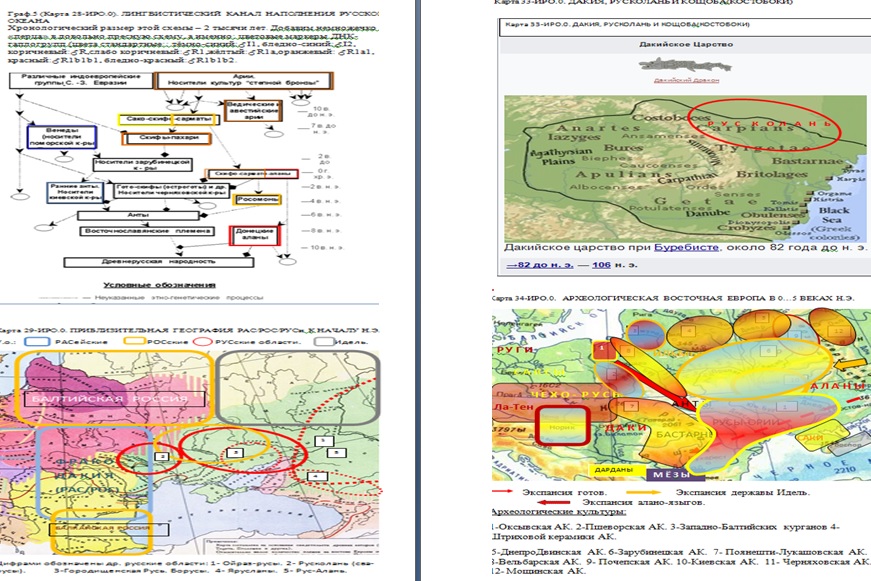Image resolution: width=871 pixels, height=581 pixels.
Task: Click the 'БАСТАРНЫ' label on the map
Action: click(683, 434)
